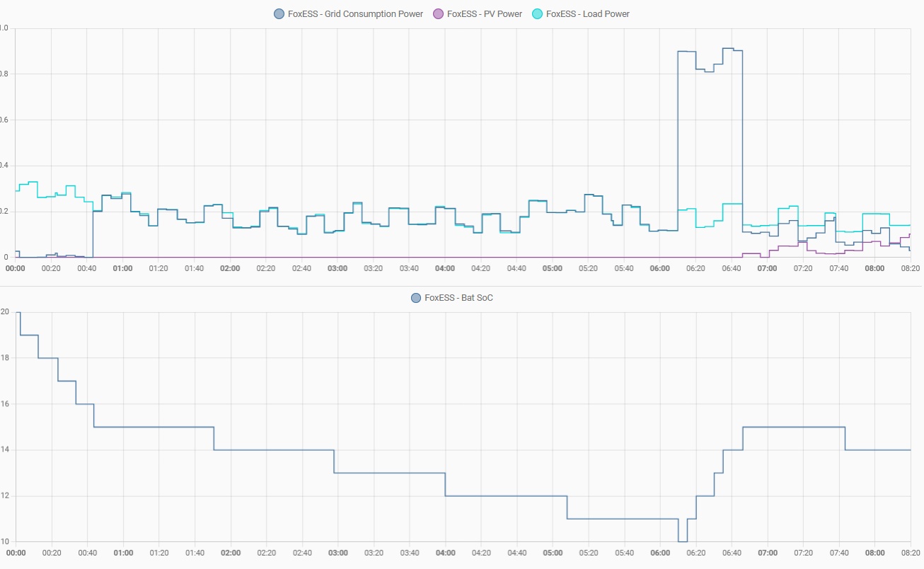
Task: Click the 0.8 y-axis value on the power chart
Action: click(x=4, y=74)
